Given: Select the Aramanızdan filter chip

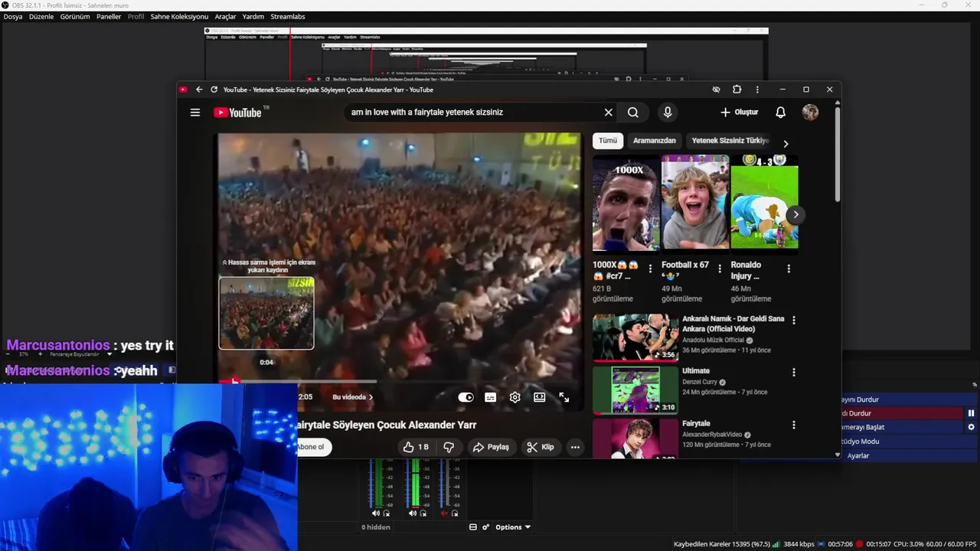Looking at the screenshot, I should pyautogui.click(x=655, y=141).
